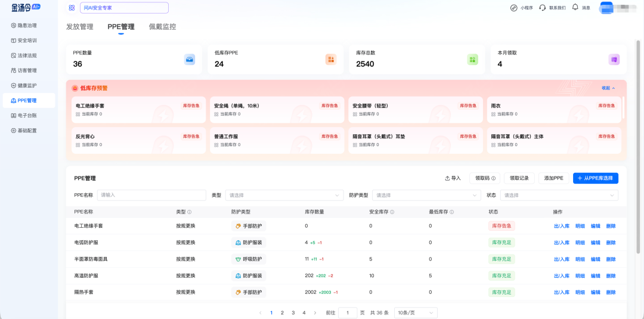The width and height of the screenshot is (644, 319).
Task: Click the 隐患治理 sidebar icon
Action: click(x=14, y=26)
